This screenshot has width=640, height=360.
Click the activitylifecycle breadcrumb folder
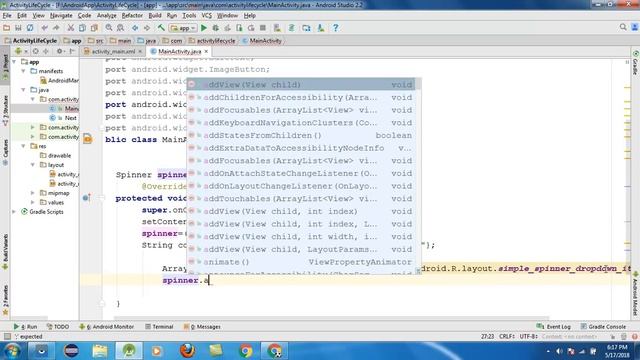pyautogui.click(x=212, y=41)
